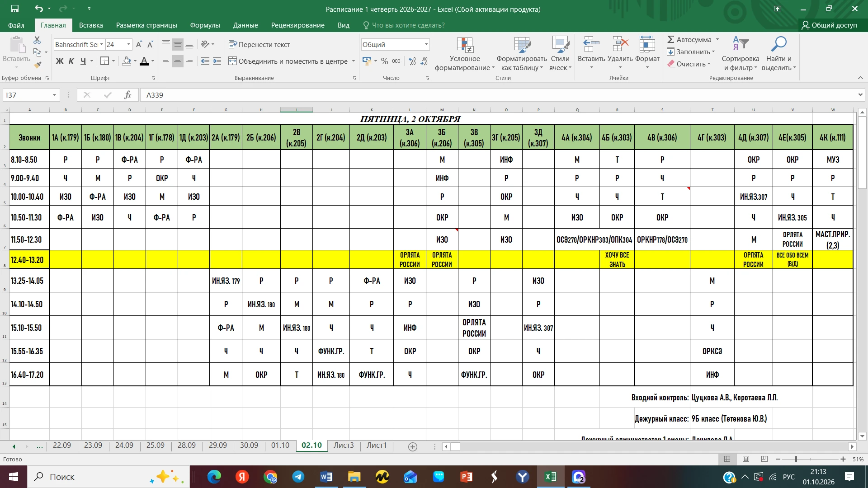Open the Format (Формат) cells menu
868x488 pixels.
click(x=647, y=53)
